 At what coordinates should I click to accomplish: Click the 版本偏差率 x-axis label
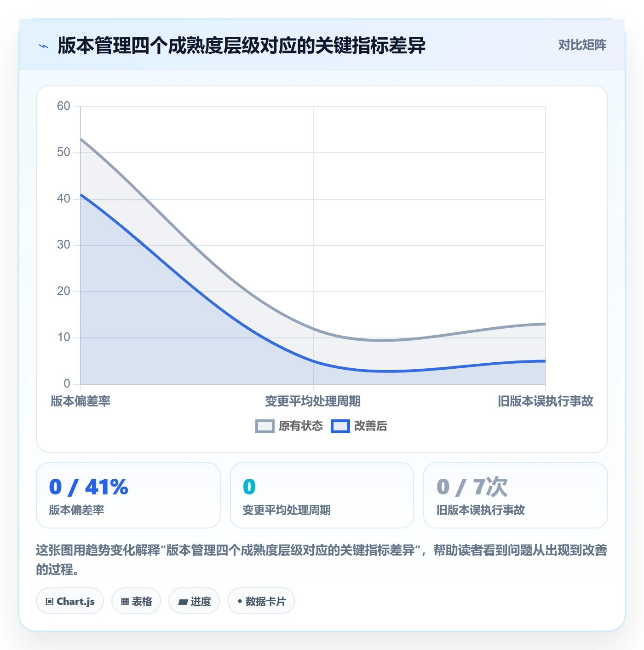click(80, 401)
